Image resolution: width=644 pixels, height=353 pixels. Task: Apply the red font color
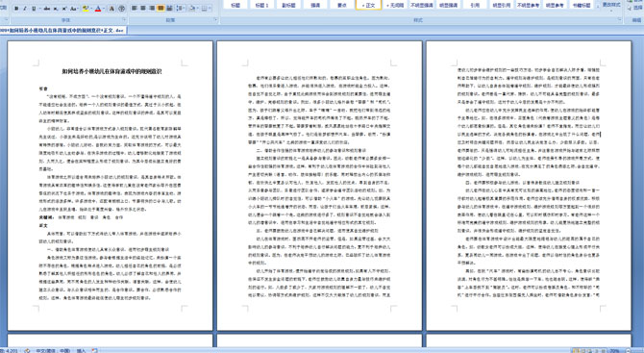[x=98, y=9]
